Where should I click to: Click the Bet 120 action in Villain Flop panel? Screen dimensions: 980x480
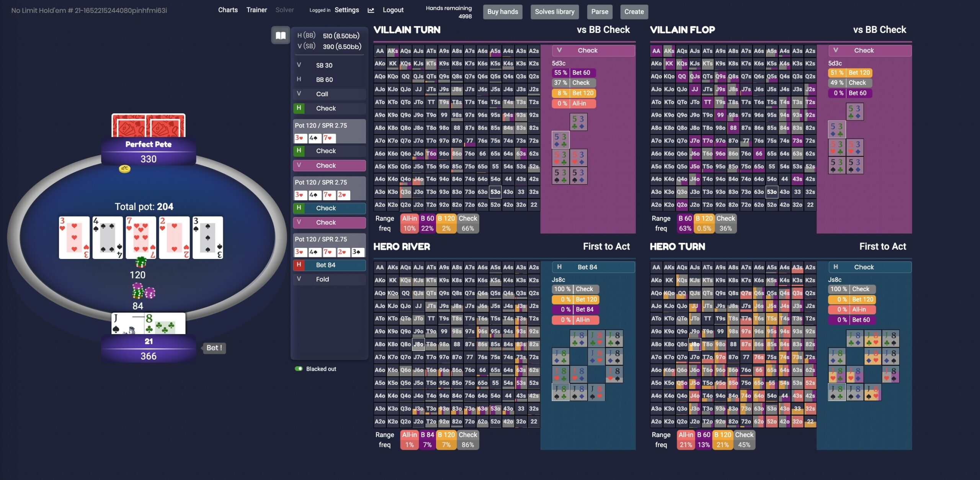click(859, 72)
